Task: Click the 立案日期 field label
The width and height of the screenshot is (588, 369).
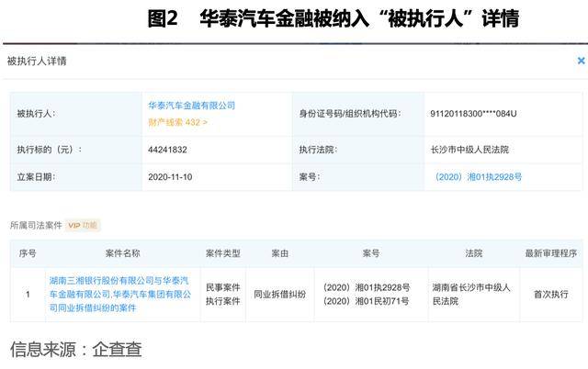Action: pos(36,177)
